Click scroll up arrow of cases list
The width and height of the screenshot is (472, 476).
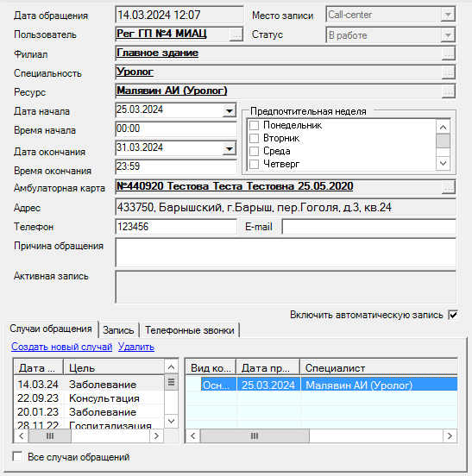pyautogui.click(x=171, y=367)
